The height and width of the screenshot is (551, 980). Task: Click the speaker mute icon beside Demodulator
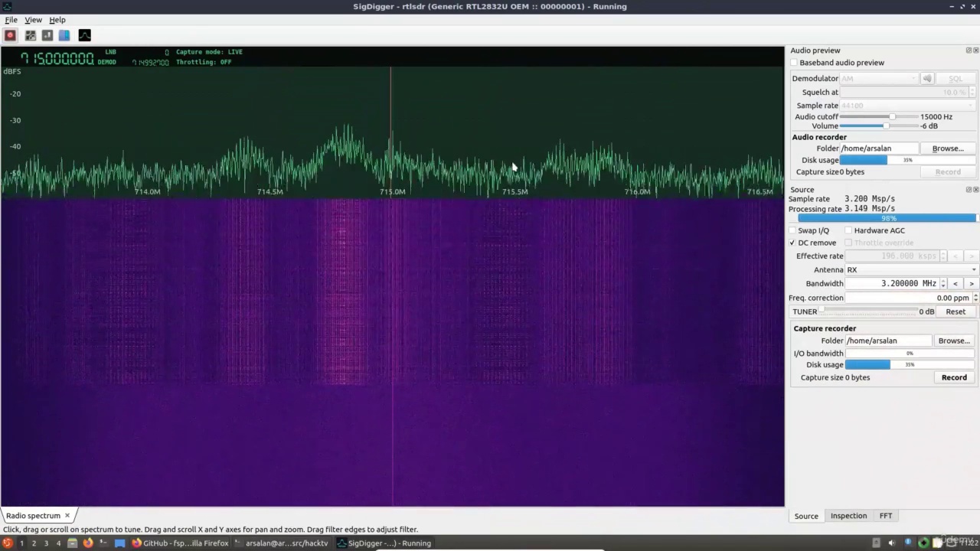[x=927, y=78]
